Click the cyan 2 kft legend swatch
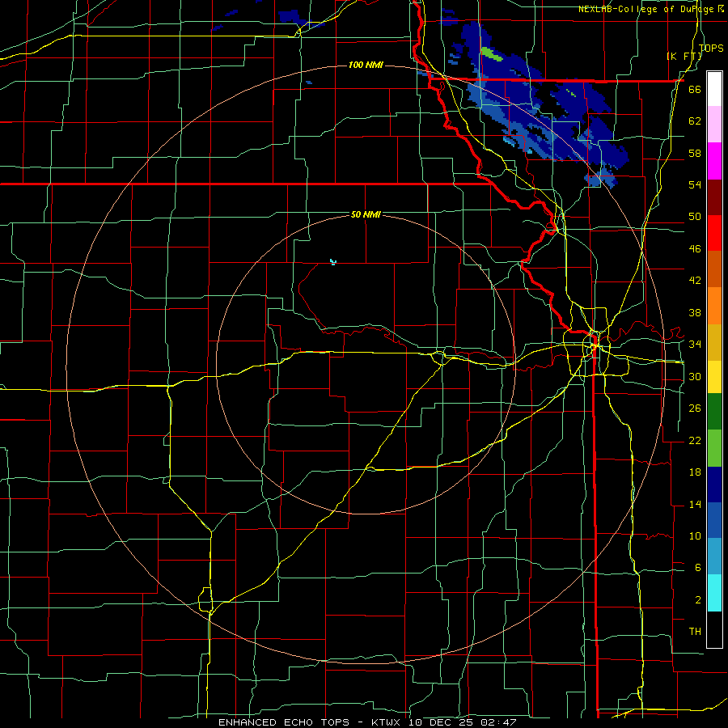 coord(714,594)
